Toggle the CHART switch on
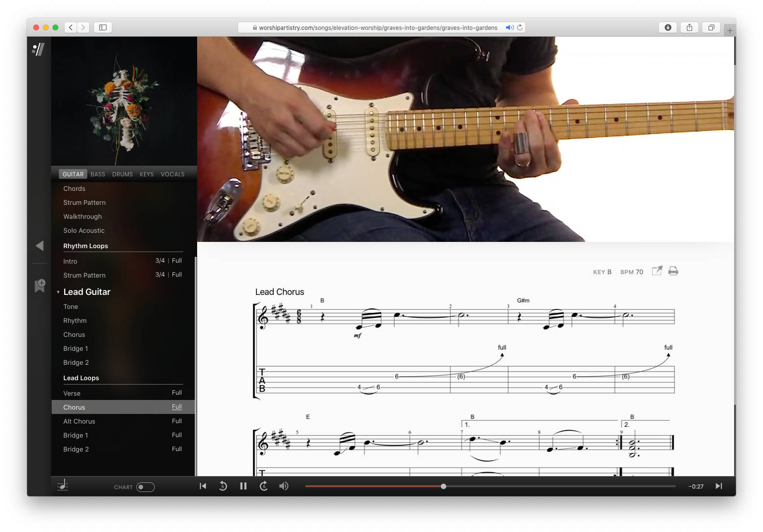Viewport: 763px width, 532px height. 145,487
